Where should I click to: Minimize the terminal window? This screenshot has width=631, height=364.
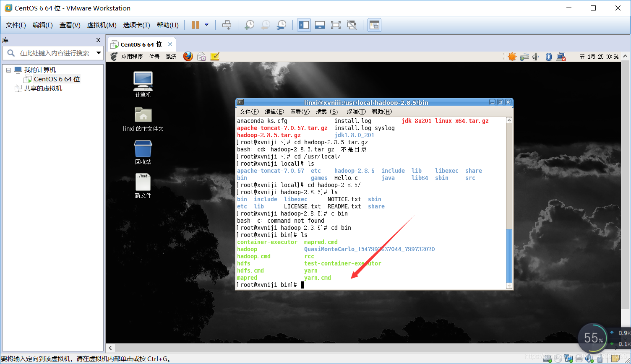coord(493,102)
